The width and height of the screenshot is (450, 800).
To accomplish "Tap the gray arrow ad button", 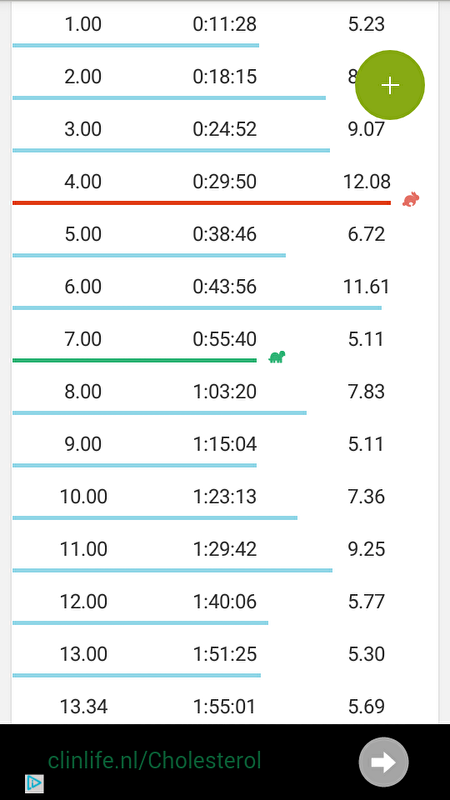I will (x=384, y=762).
